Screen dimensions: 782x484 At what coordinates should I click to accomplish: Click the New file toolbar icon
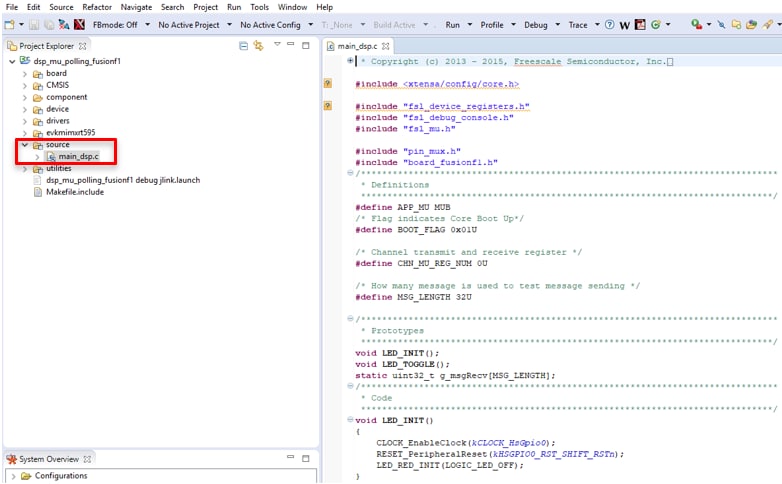9,24
